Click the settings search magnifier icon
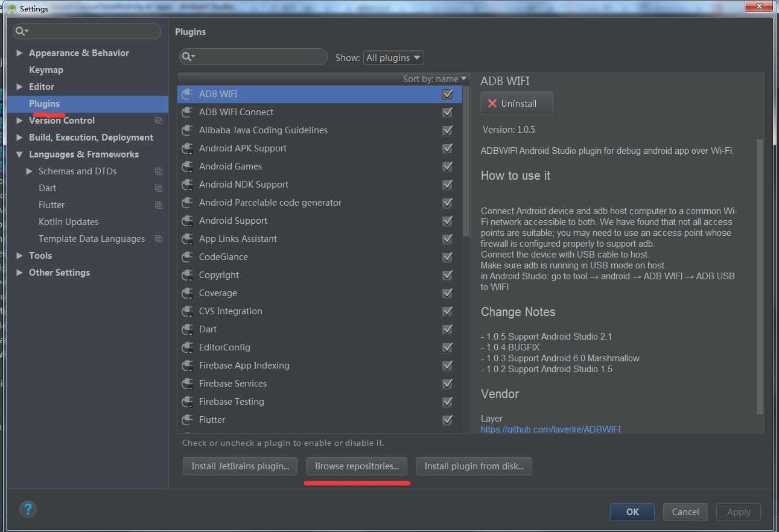 tap(21, 31)
